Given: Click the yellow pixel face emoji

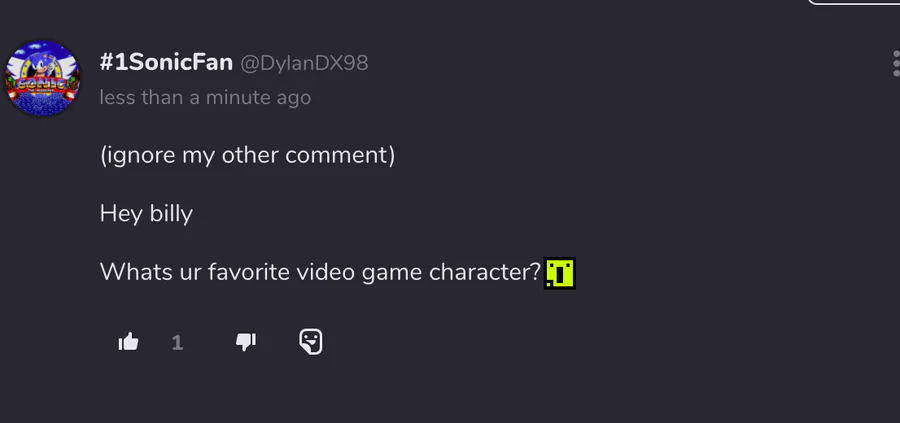Looking at the screenshot, I should (x=560, y=272).
